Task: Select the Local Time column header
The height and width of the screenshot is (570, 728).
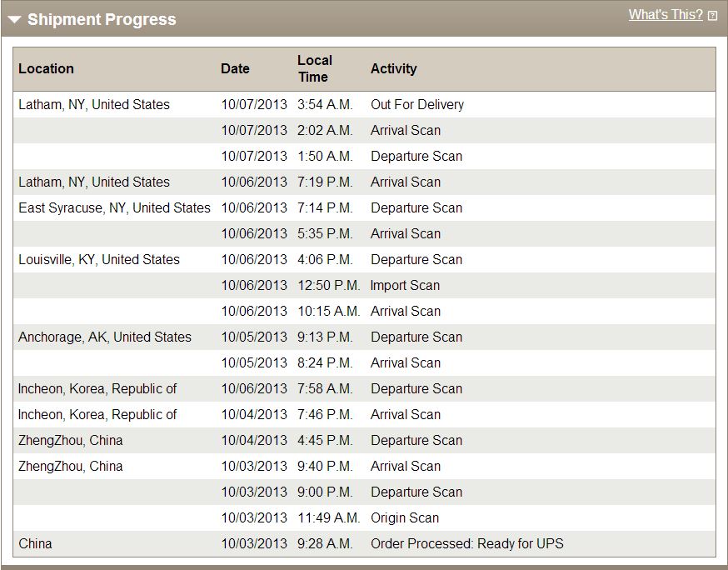Action: (x=315, y=69)
